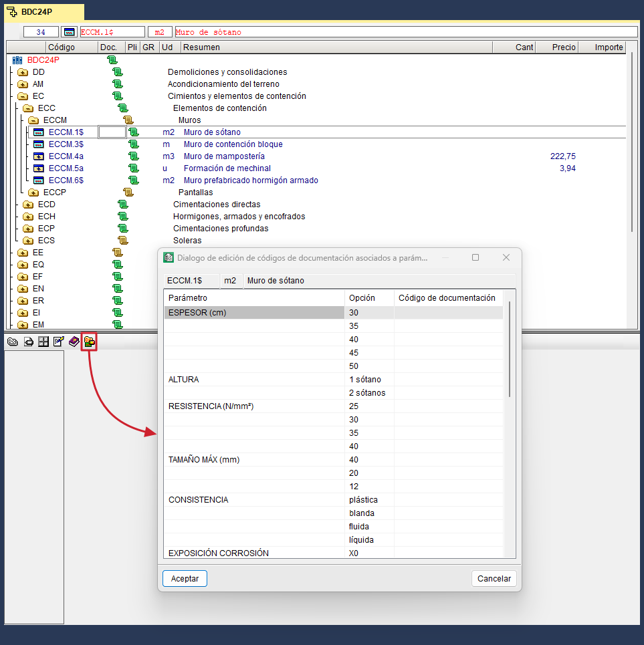This screenshot has height=645, width=644.
Task: Click the notepad with pen icon
Action: [58, 342]
